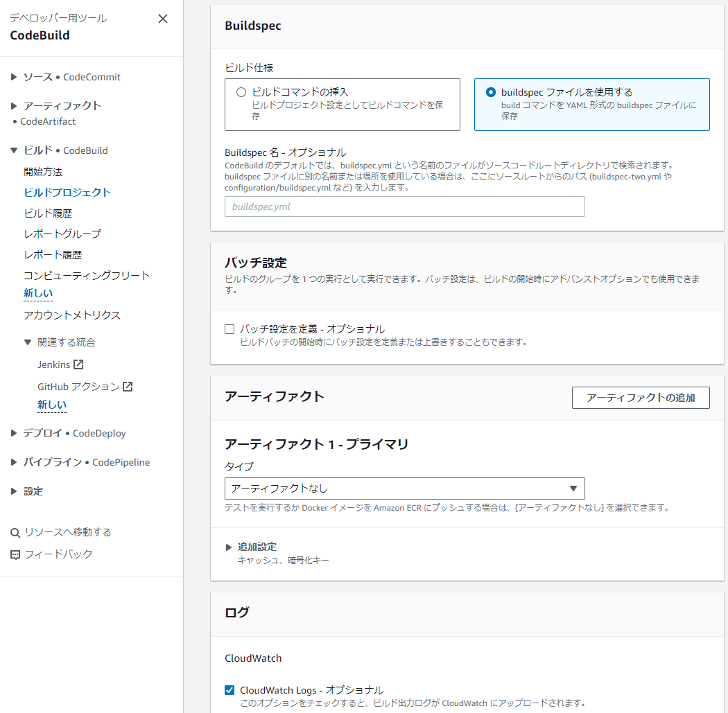Close the CodeBuild sidebar panel
Viewport: 728px width, 713px height.
tap(162, 19)
